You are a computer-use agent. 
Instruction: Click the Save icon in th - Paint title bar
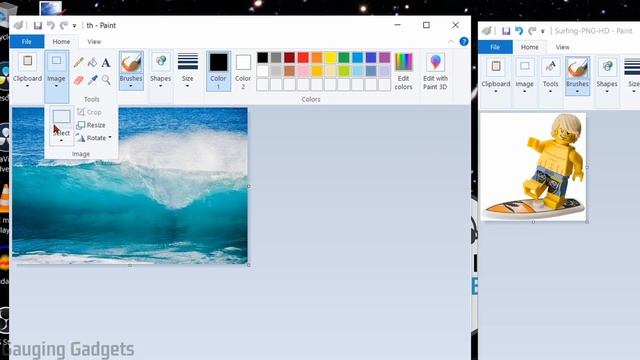tap(38, 25)
